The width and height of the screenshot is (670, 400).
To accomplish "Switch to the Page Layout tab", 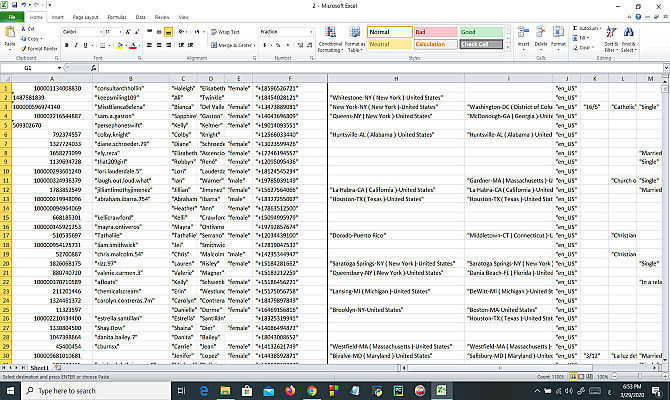I will point(85,18).
